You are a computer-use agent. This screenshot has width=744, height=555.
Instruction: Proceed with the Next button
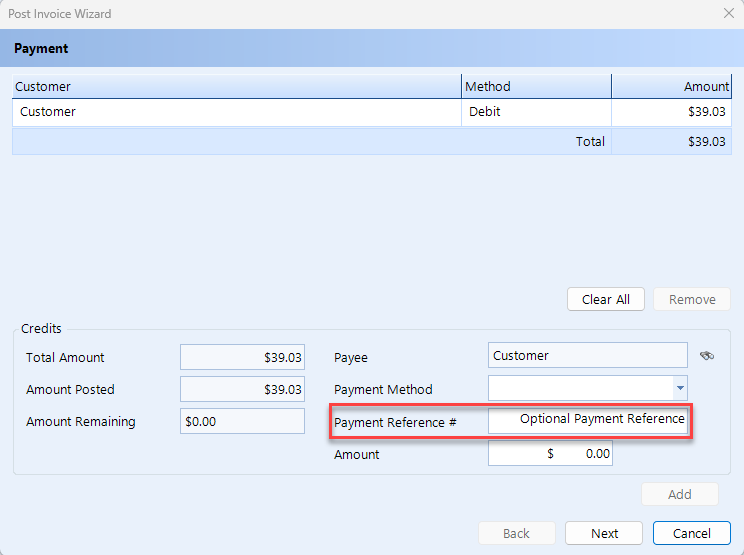[604, 533]
